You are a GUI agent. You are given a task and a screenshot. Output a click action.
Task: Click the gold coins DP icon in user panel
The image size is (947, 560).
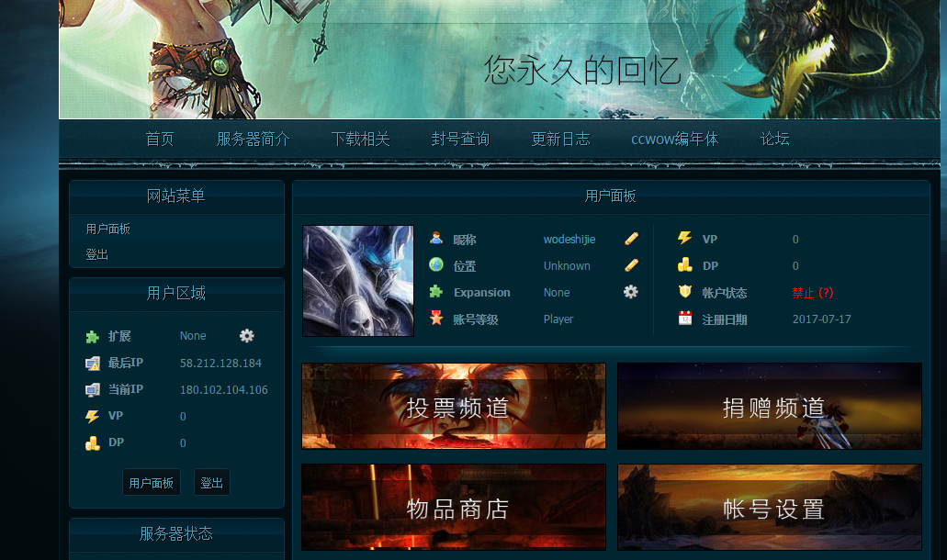(684, 265)
